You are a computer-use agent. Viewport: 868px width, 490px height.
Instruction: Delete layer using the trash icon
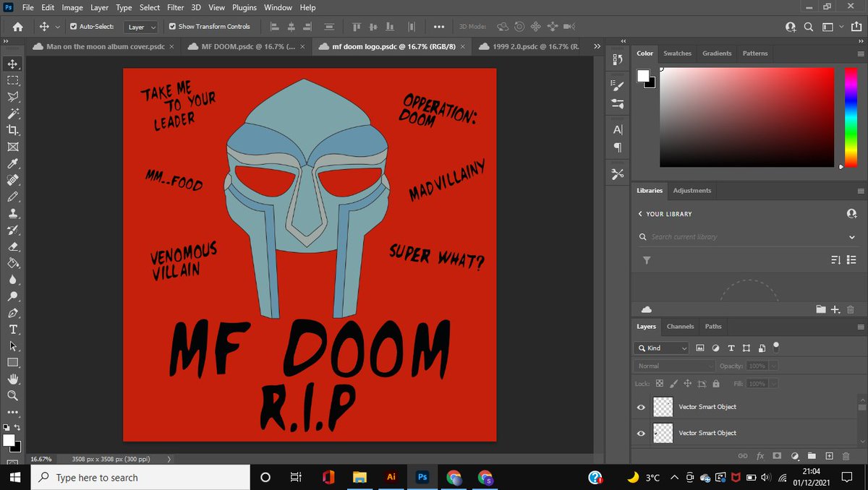[846, 456]
